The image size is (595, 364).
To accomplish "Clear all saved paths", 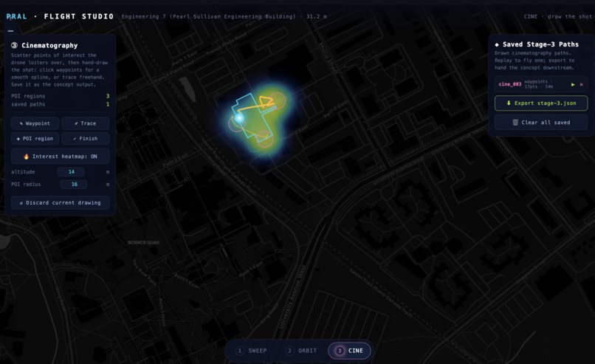I will (540, 123).
